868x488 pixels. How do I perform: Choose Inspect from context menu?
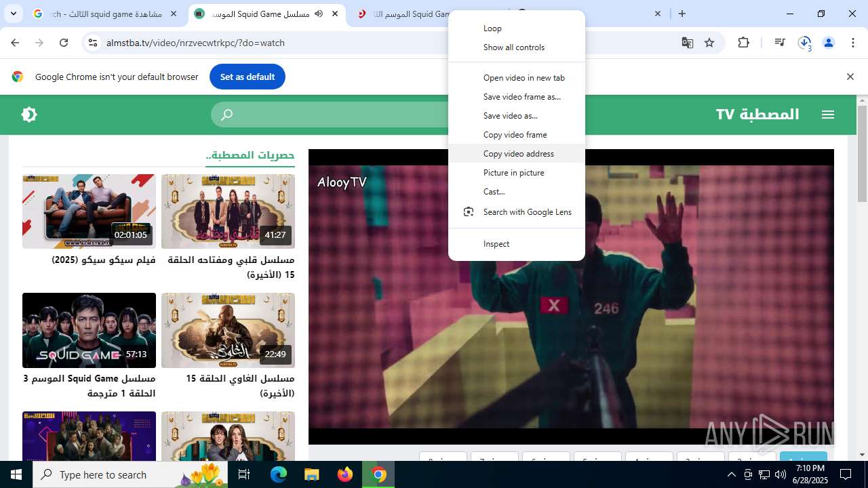pos(517,244)
